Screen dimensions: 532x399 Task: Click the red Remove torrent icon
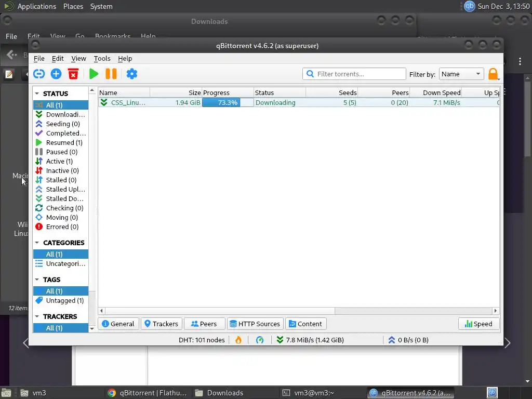pos(73,74)
